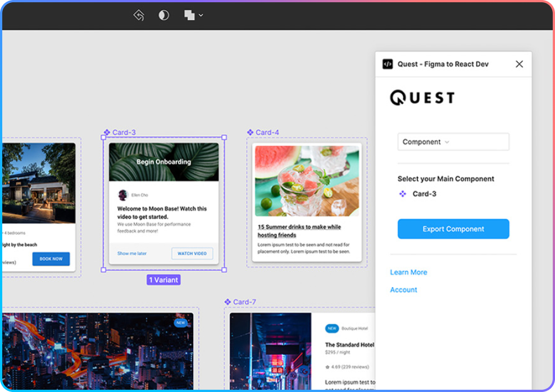555x392 pixels.
Task: Toggle the mask half-circle icon in toolbar
Action: point(163,15)
